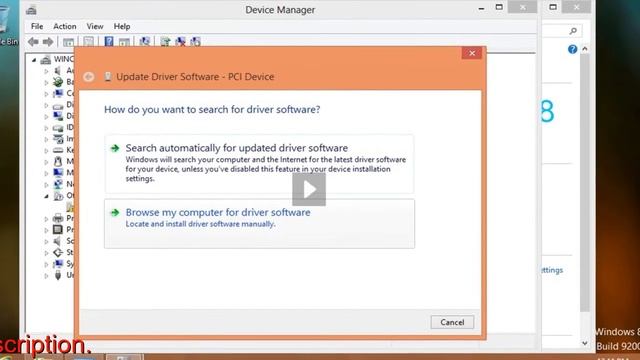Click Scan for hardware changes toolbar icon

click(x=144, y=42)
